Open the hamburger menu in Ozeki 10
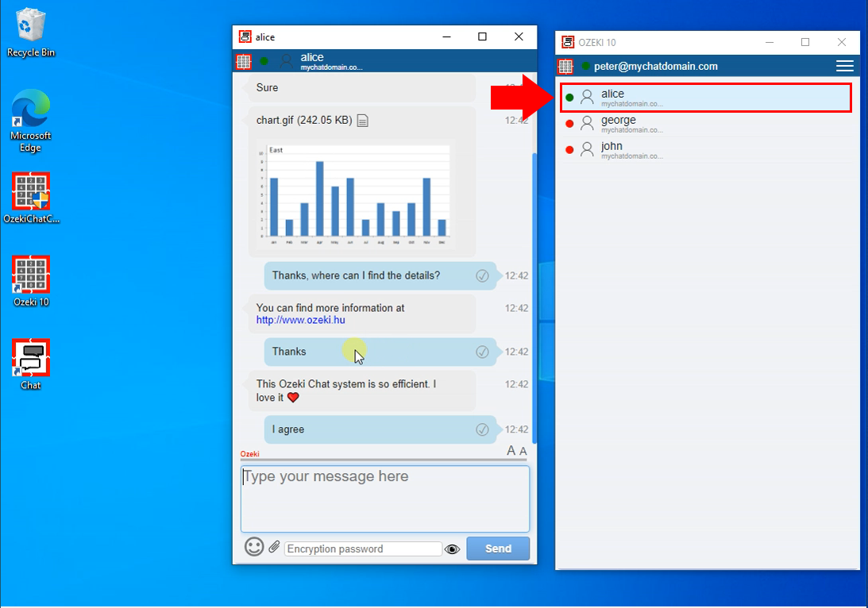The height and width of the screenshot is (608, 868). pos(844,66)
